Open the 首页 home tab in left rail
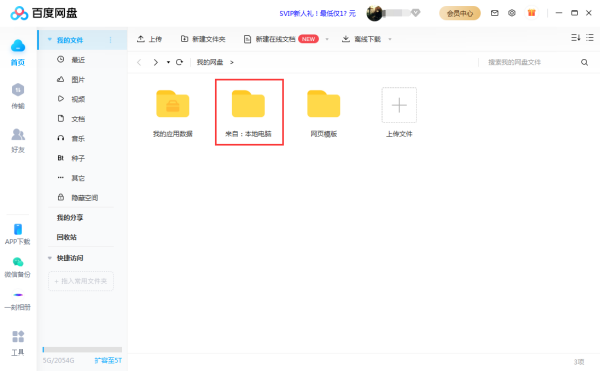The image size is (600, 371). [x=18, y=52]
